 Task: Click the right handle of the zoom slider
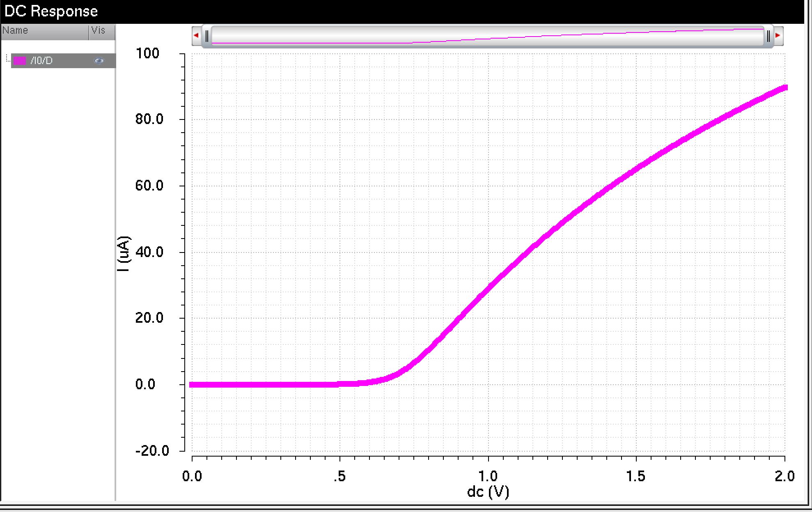pos(768,36)
